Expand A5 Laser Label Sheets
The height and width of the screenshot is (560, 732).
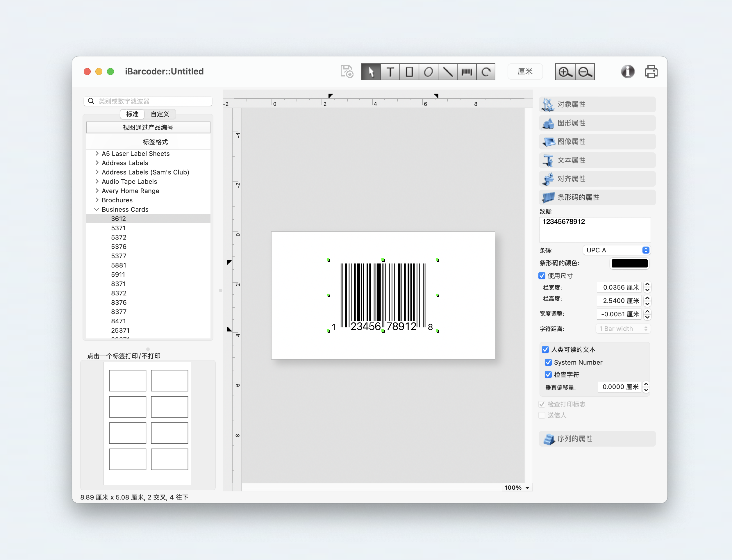click(97, 153)
